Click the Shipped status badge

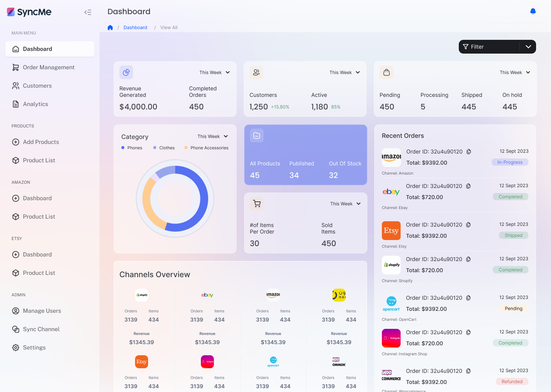(514, 235)
